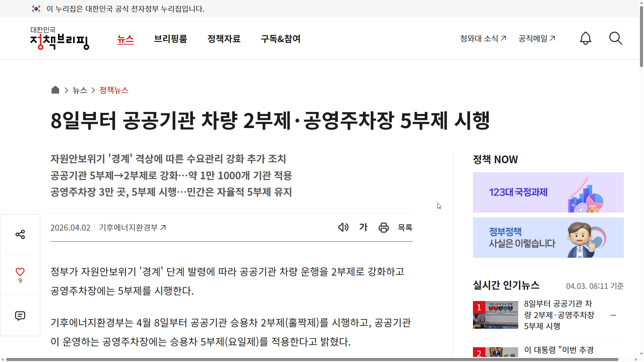This screenshot has height=362, width=644.
Task: Open the 정책자료 menu
Action: (224, 39)
